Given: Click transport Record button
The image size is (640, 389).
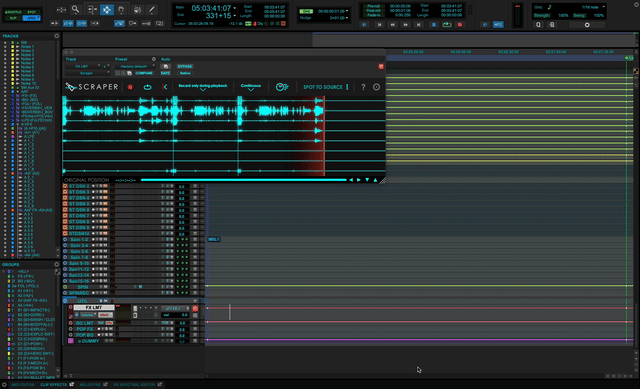Looking at the screenshot, I should [460, 24].
